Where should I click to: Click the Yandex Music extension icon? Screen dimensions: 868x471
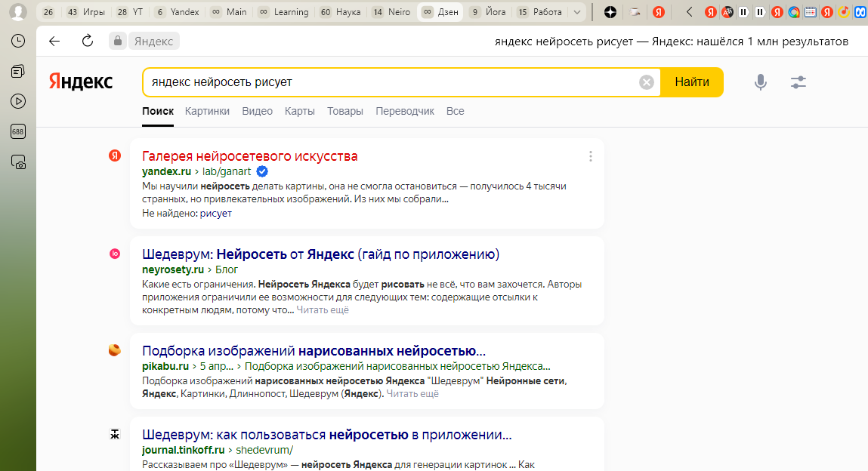[843, 11]
